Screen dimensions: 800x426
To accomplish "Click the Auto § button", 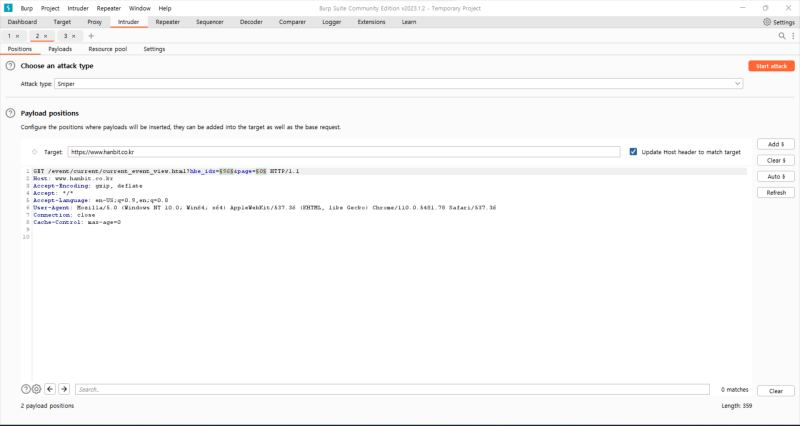I will (x=776, y=177).
